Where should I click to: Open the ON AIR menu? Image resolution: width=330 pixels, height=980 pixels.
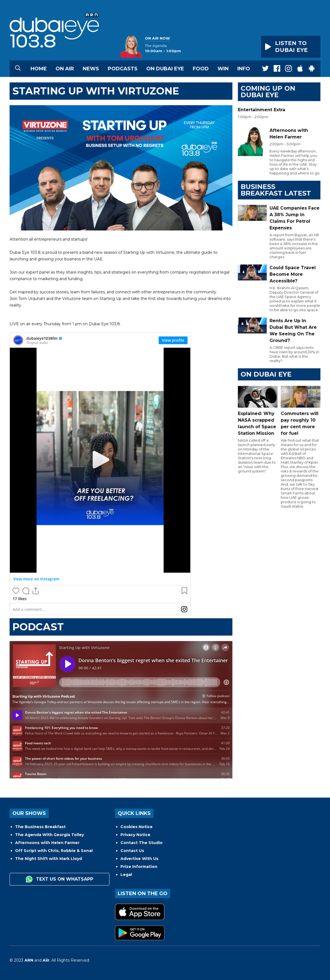click(65, 68)
